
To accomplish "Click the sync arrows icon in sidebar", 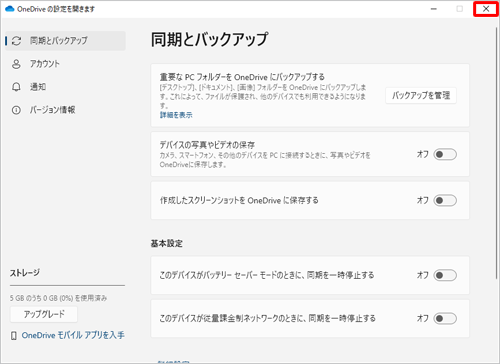I will (16, 41).
